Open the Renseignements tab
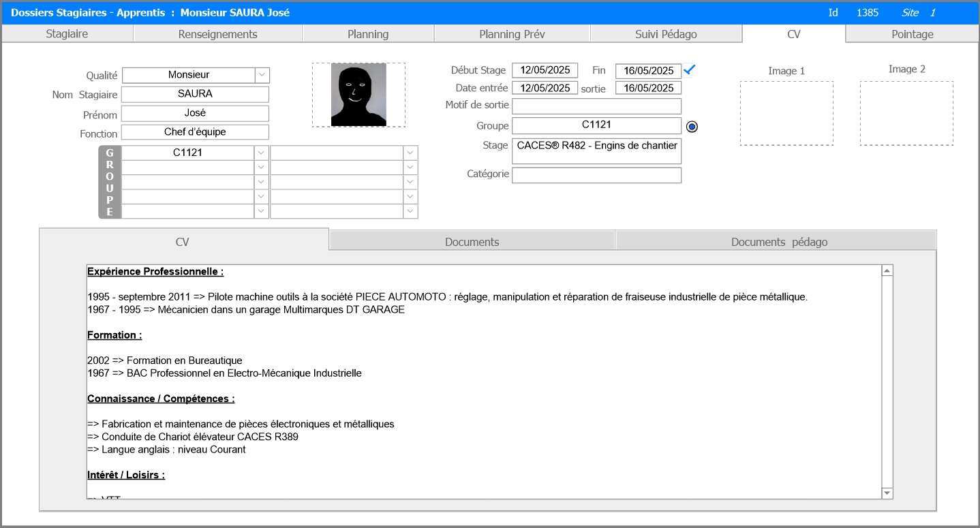Screen dimensions: 980x528 pos(217,34)
